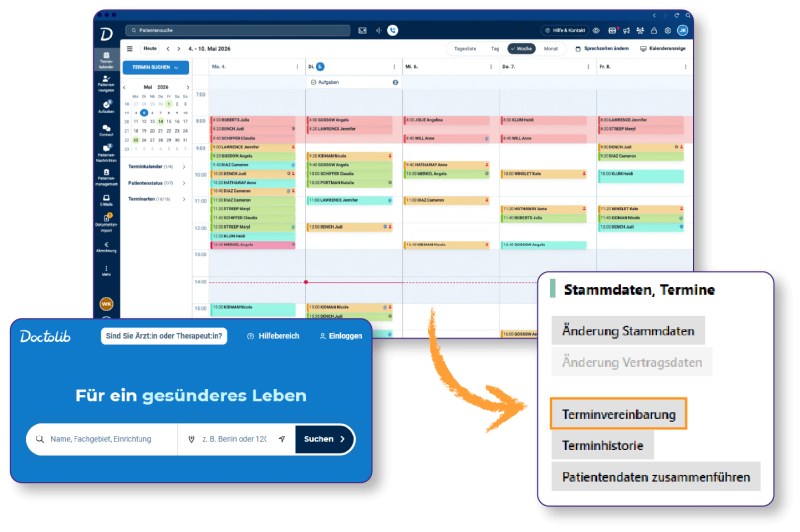800x532 pixels.
Task: Toggle hamburger menu beside Heute
Action: click(130, 49)
